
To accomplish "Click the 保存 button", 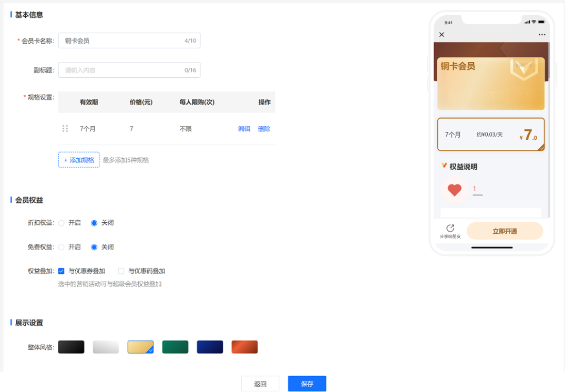I will coord(307,384).
